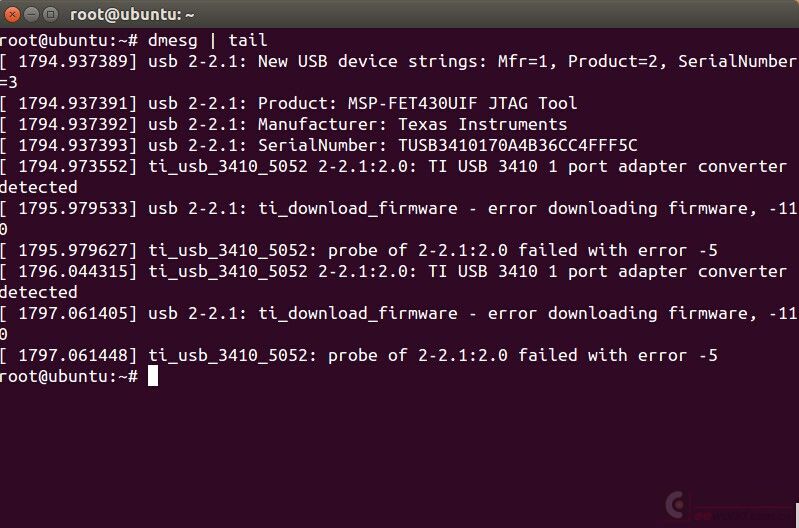Image resolution: width=799 pixels, height=528 pixels.
Task: Click the timestamp 1796.044315
Action: (73, 271)
